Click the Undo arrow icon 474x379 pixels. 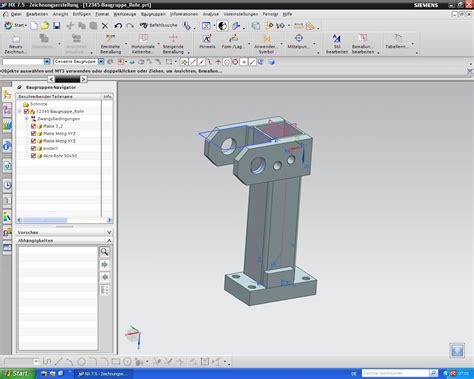118,25
